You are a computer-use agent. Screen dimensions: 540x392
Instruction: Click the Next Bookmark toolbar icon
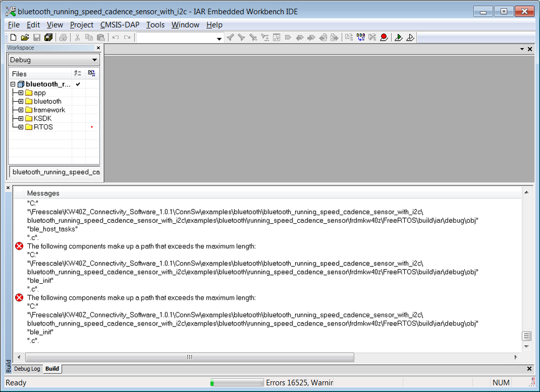click(x=311, y=37)
